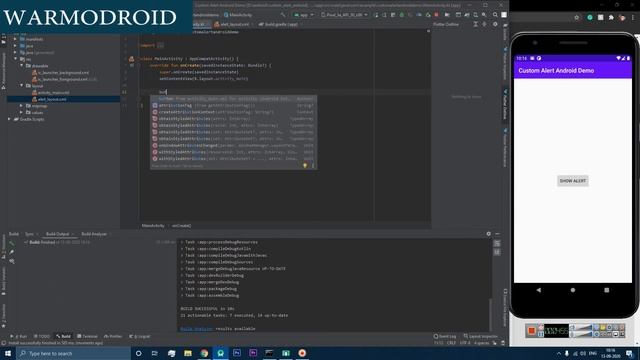Viewport: 640px width, 360px height.
Task: Click the Debug app bug icon
Action: tap(402, 15)
